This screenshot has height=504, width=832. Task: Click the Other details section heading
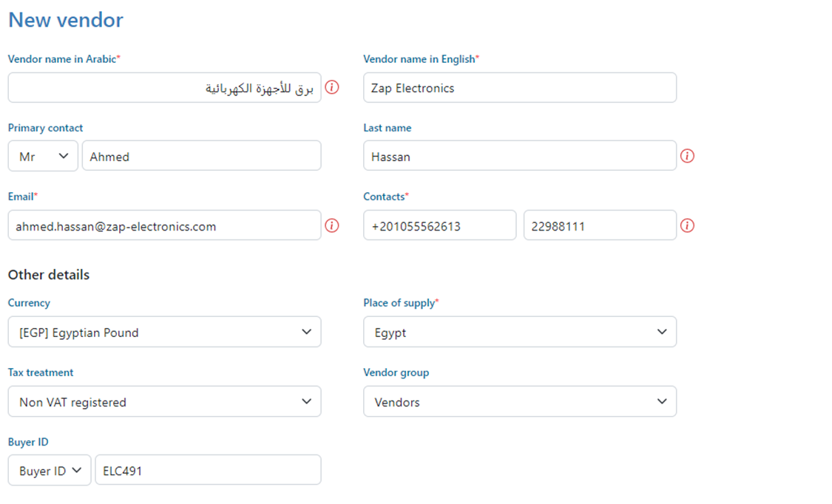click(x=49, y=275)
